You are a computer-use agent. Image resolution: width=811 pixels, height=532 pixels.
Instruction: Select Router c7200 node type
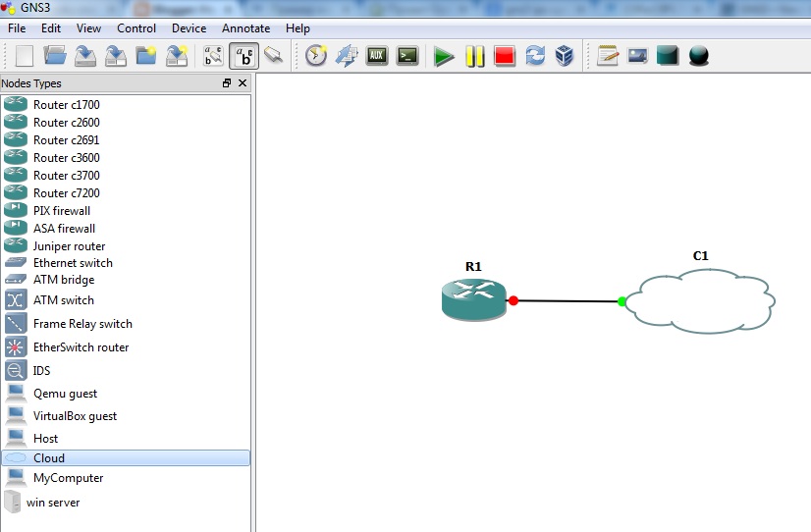(x=126, y=192)
